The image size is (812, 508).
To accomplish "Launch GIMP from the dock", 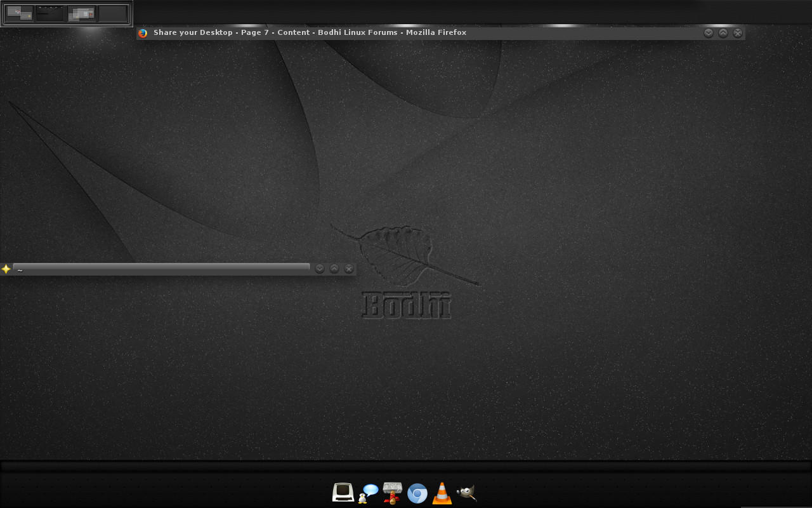I will point(466,493).
